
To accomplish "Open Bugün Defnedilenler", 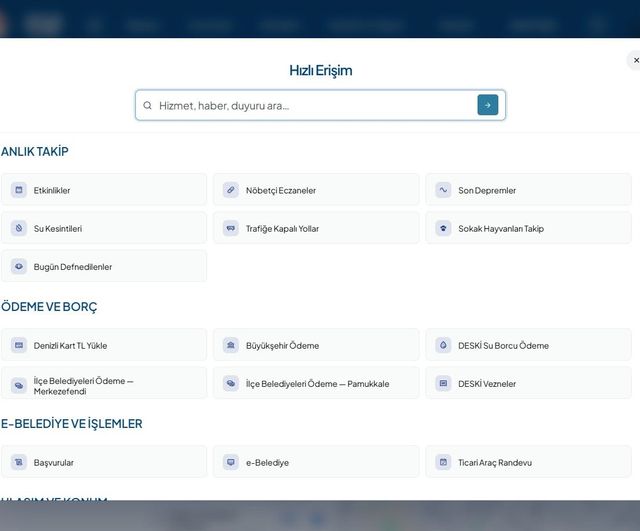I will point(104,267).
